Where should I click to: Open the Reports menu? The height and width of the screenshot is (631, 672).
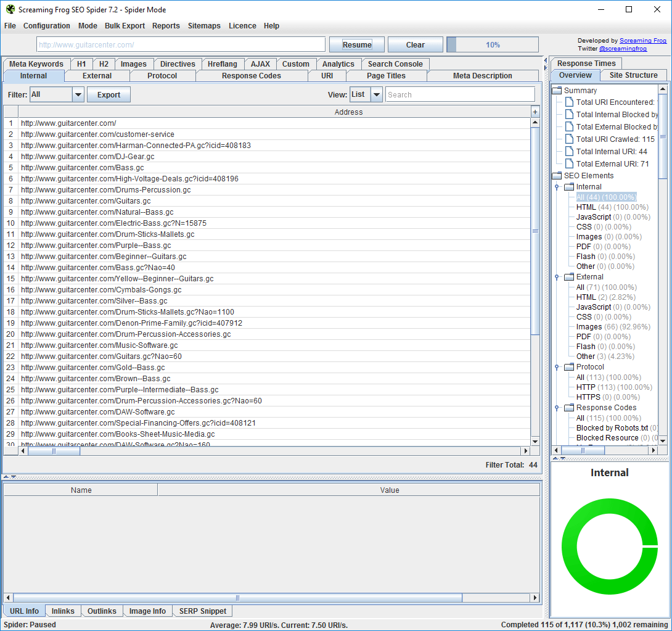point(166,26)
